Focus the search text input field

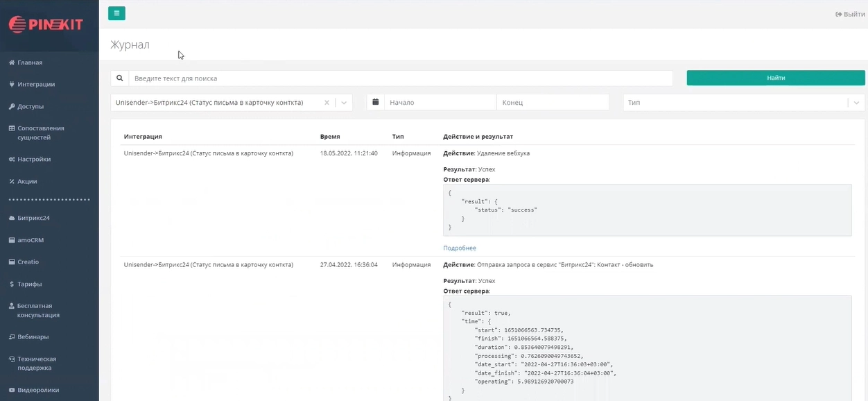tap(400, 78)
